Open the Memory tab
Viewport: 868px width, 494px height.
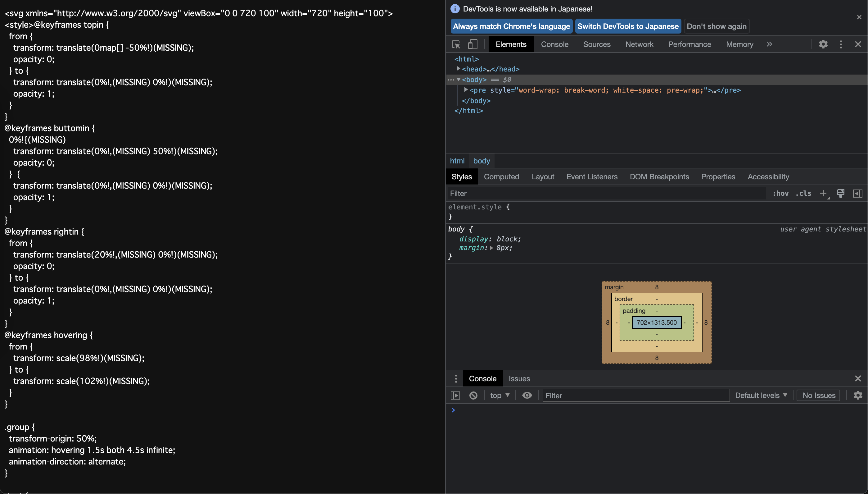pos(739,44)
